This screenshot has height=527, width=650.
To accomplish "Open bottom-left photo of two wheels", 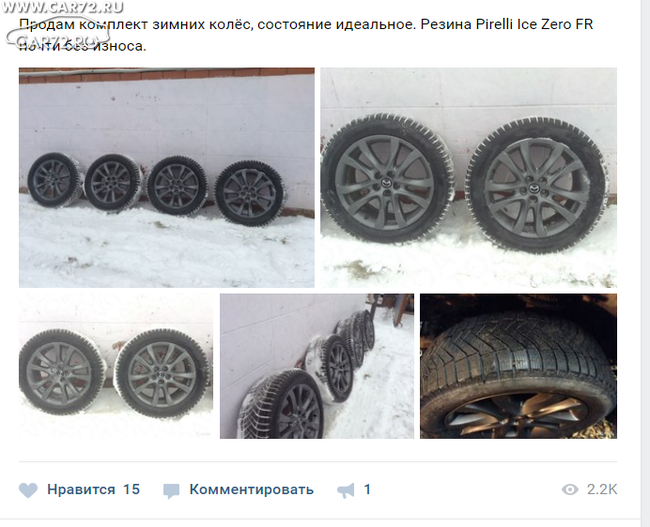I will pos(116,366).
